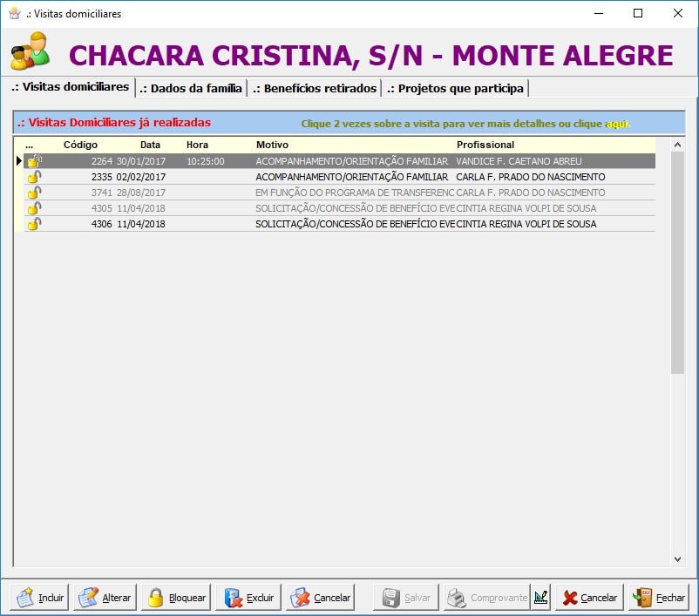Click the Bloquear padlock button
699x616 pixels.
point(177,598)
